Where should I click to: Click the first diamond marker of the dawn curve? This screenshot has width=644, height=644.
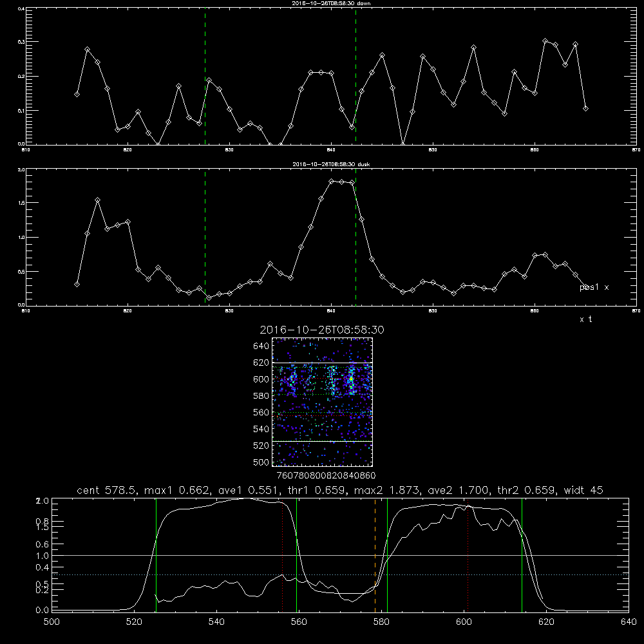click(x=77, y=95)
